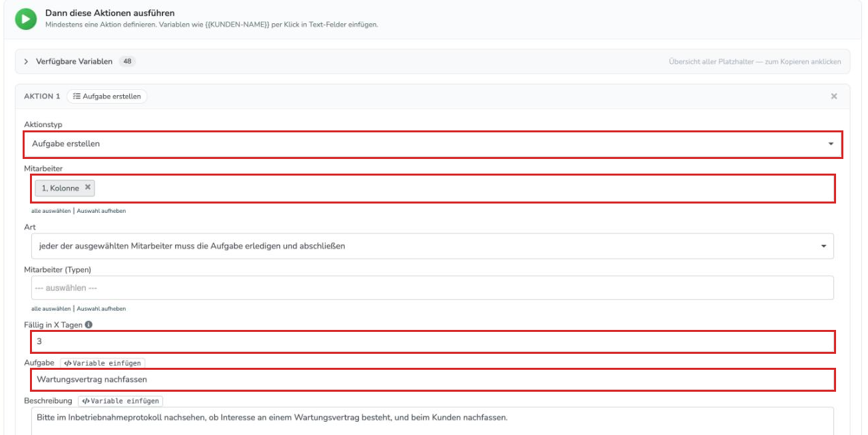Open the Art dropdown
The image size is (868, 435).
pyautogui.click(x=433, y=246)
